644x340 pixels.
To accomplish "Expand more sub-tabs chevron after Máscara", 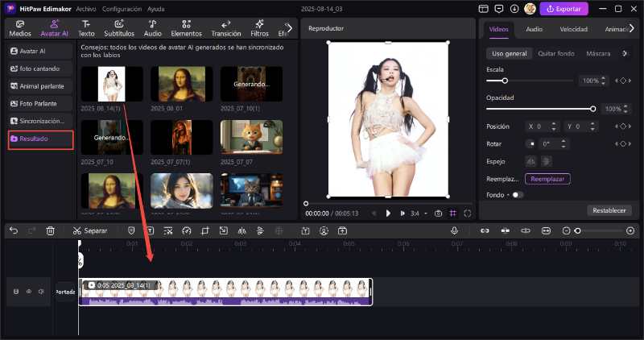I will pyautogui.click(x=625, y=53).
